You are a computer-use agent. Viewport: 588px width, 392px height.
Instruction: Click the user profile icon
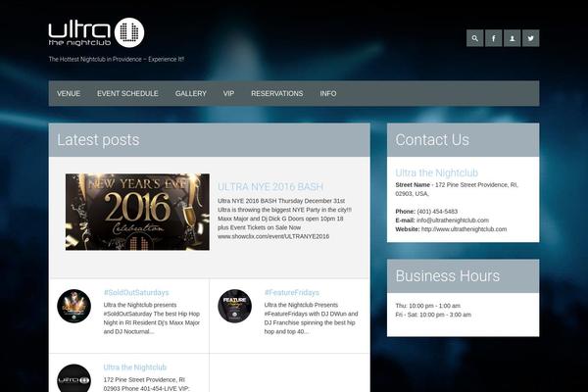coord(512,38)
